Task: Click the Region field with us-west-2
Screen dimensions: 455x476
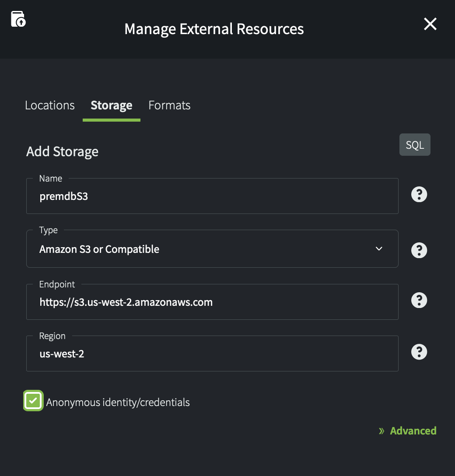Action: click(x=212, y=354)
